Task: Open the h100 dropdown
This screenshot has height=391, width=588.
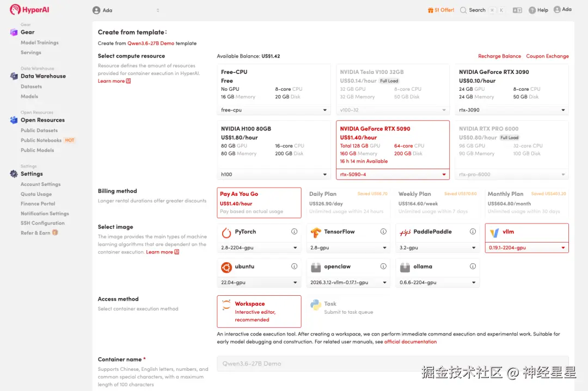Action: (274, 175)
